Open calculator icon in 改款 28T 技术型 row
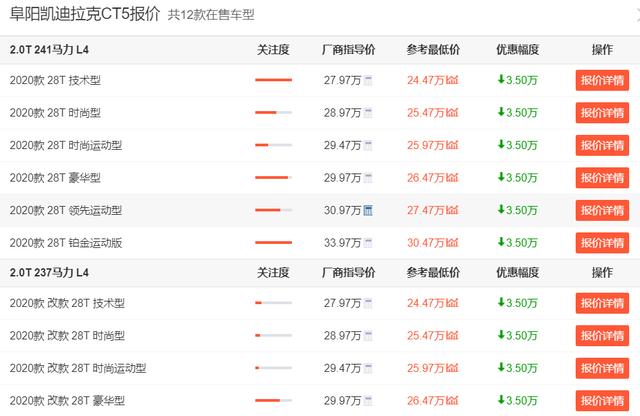The image size is (640, 416). coord(368,303)
